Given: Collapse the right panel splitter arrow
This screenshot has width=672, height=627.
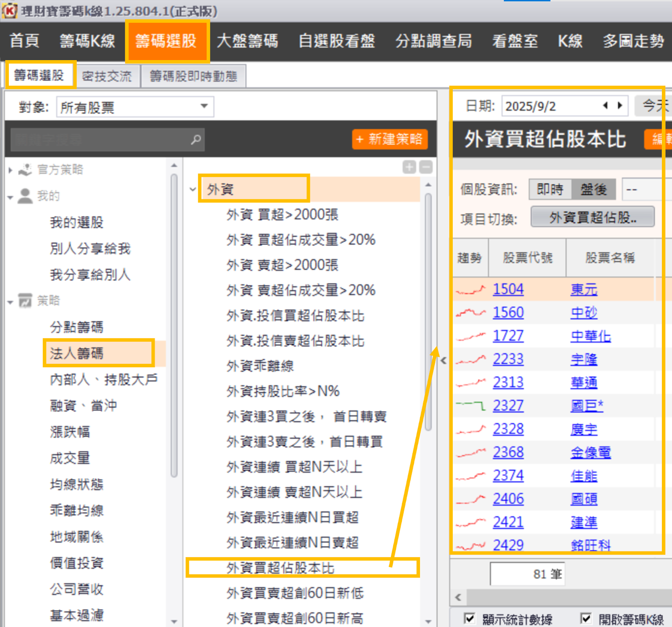Looking at the screenshot, I should (444, 360).
